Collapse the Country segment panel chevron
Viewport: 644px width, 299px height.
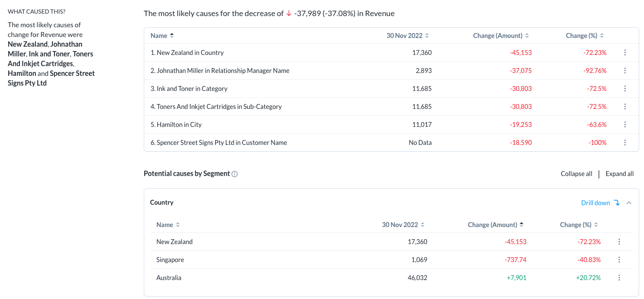(629, 203)
